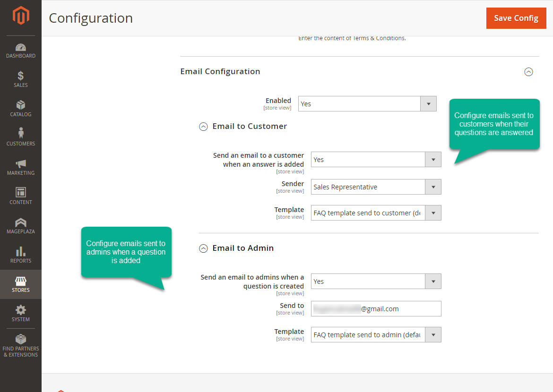The height and width of the screenshot is (392, 553).
Task: Click the Customers sidebar icon
Action: [21, 137]
